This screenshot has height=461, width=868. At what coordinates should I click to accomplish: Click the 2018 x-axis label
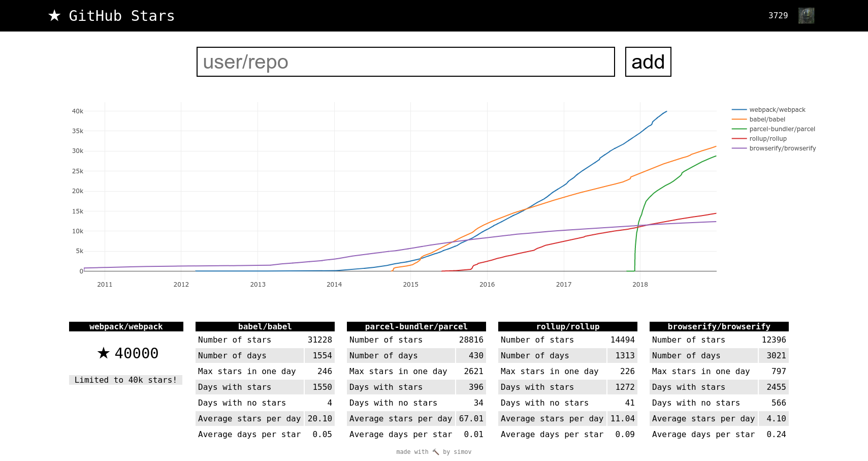click(x=640, y=285)
